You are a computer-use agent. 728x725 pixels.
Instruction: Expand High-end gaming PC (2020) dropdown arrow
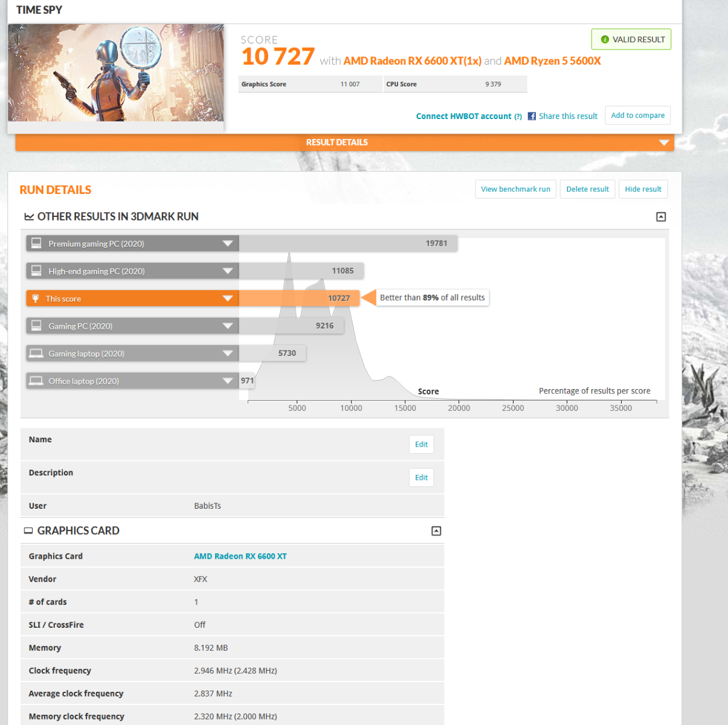228,271
